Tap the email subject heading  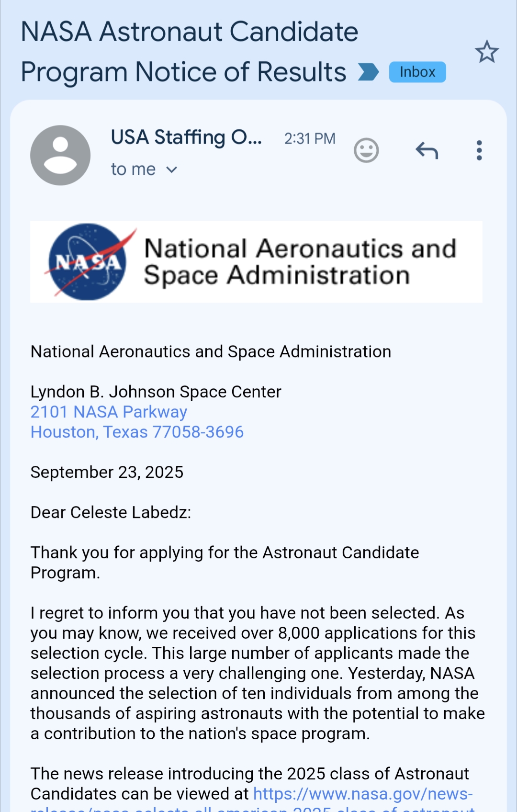tap(190, 52)
